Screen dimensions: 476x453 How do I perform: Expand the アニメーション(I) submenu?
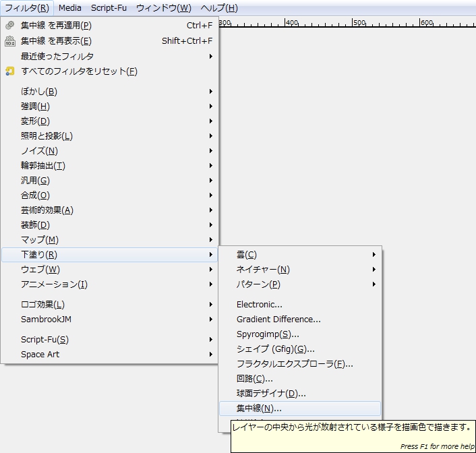pyautogui.click(x=109, y=284)
